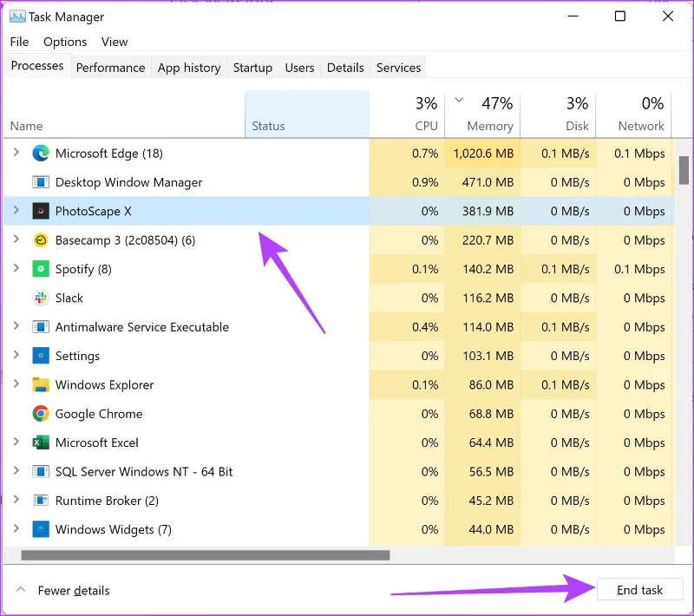694x616 pixels.
Task: Expand the Settings process row
Action: (16, 355)
